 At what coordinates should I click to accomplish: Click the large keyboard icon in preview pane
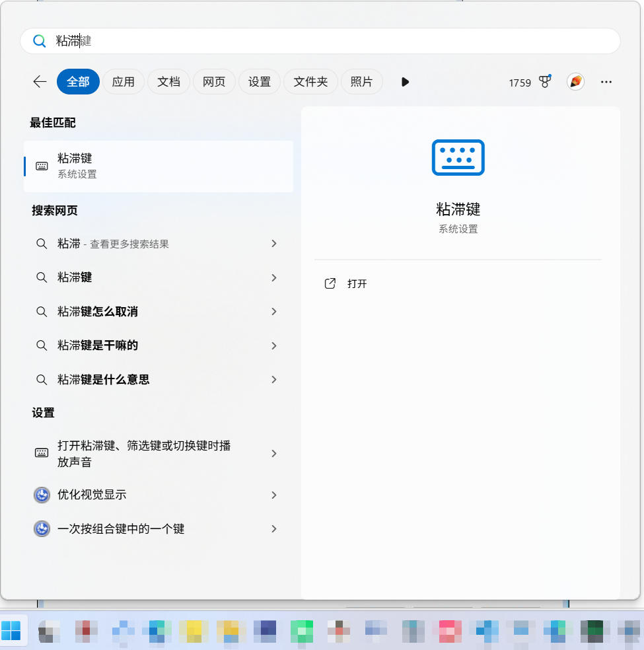point(458,157)
